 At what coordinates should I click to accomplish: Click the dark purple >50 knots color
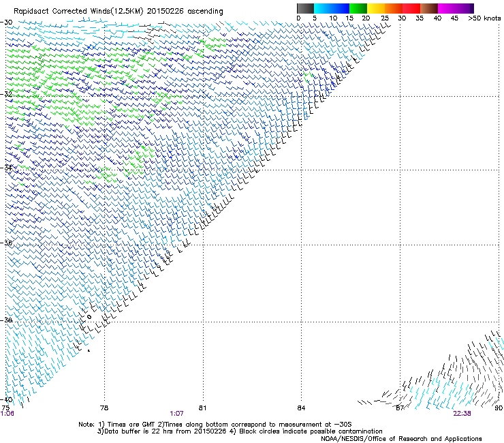click(x=472, y=8)
